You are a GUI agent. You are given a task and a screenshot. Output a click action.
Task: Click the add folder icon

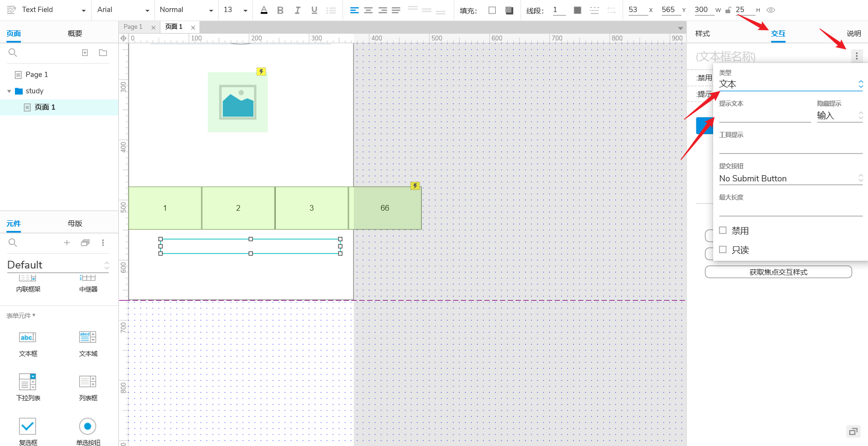(103, 52)
